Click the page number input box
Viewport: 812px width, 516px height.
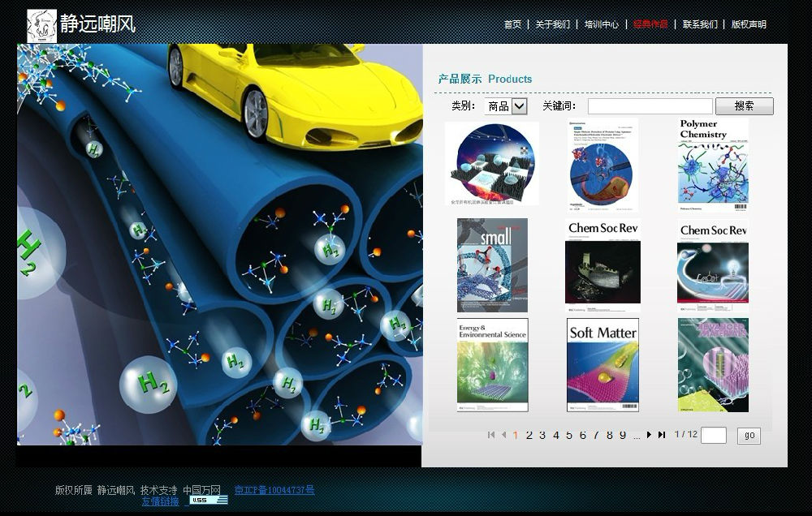(x=713, y=436)
